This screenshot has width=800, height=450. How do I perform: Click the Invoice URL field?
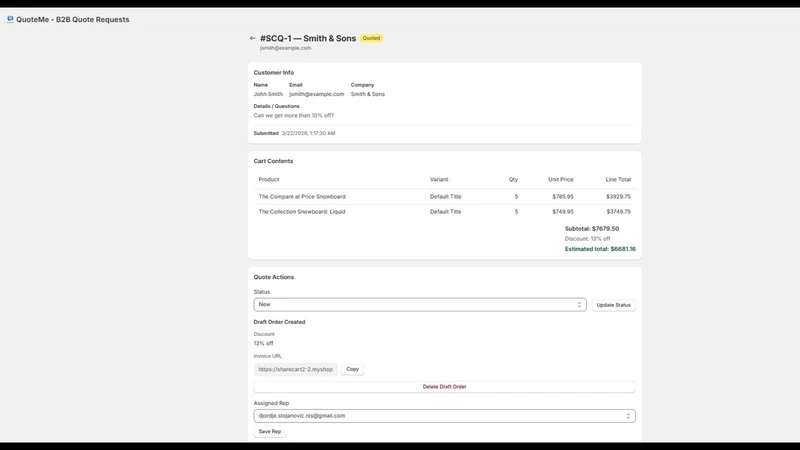295,369
